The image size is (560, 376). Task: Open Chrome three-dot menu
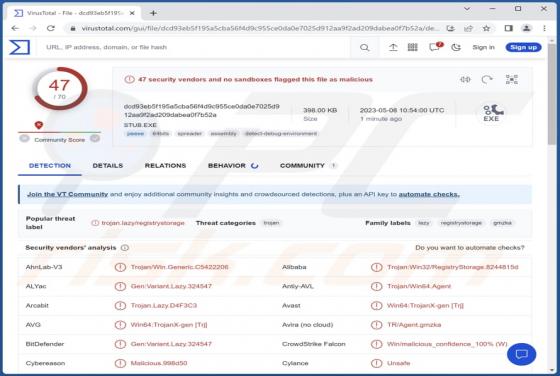[x=544, y=28]
